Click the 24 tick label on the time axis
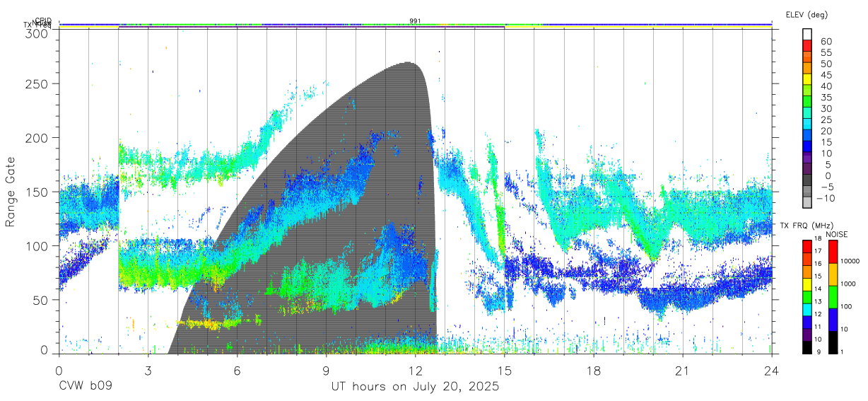The height and width of the screenshot is (401, 868). [772, 371]
